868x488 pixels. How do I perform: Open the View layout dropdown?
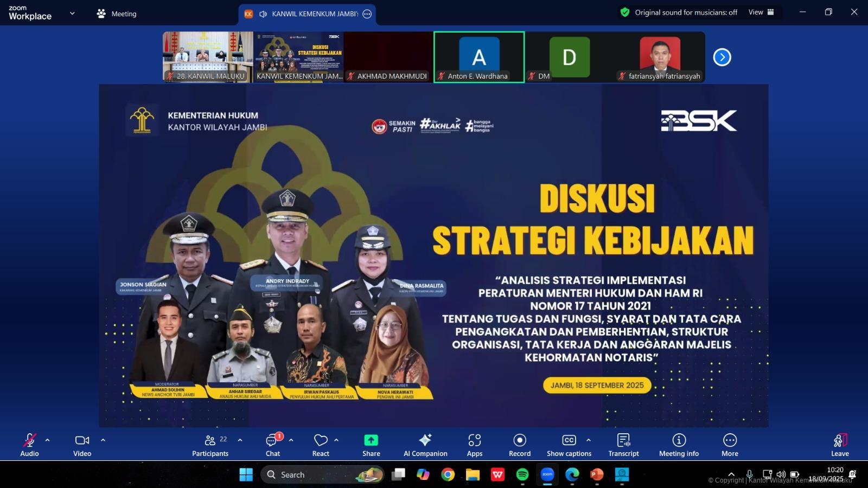coord(761,12)
